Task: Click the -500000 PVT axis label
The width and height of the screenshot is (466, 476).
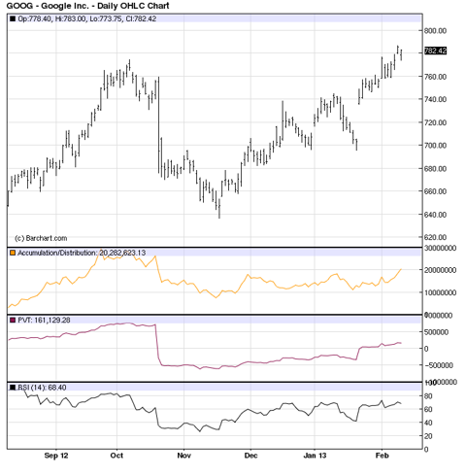Action: [439, 365]
